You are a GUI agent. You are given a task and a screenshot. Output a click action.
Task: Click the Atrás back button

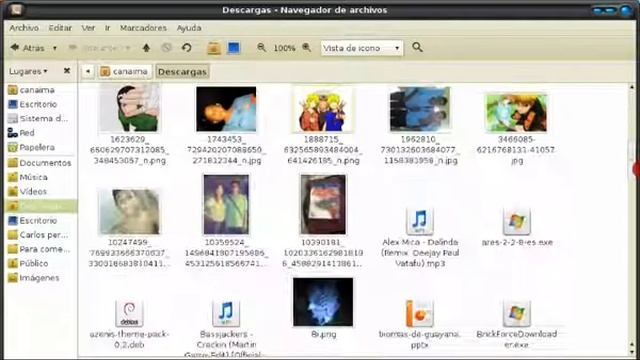(27, 48)
